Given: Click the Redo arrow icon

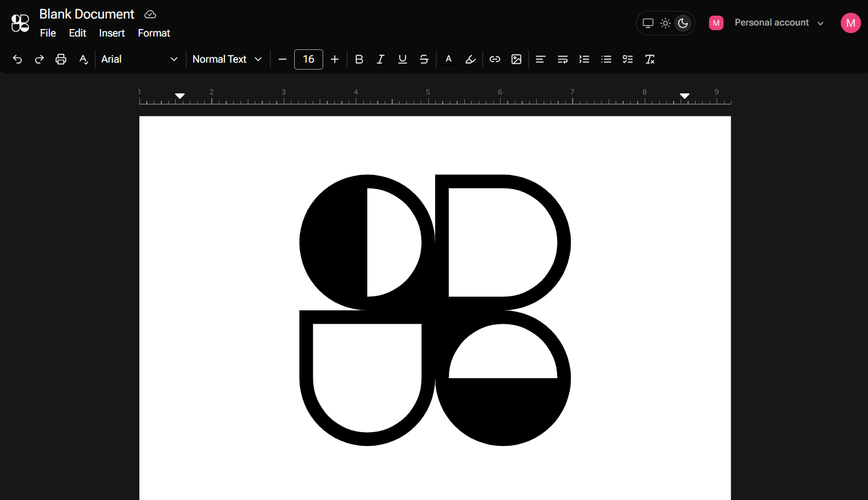Looking at the screenshot, I should 39,59.
